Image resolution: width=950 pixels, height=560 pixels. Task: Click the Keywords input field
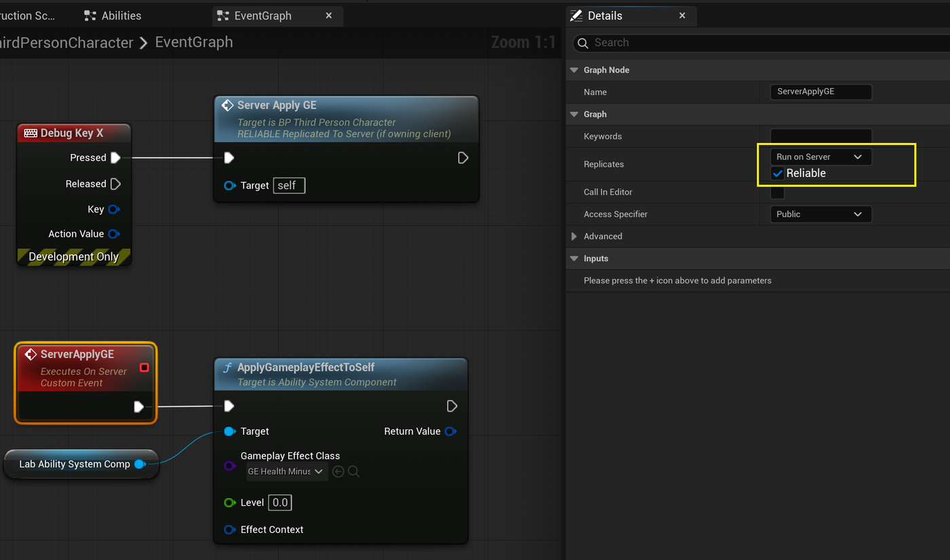pyautogui.click(x=820, y=136)
